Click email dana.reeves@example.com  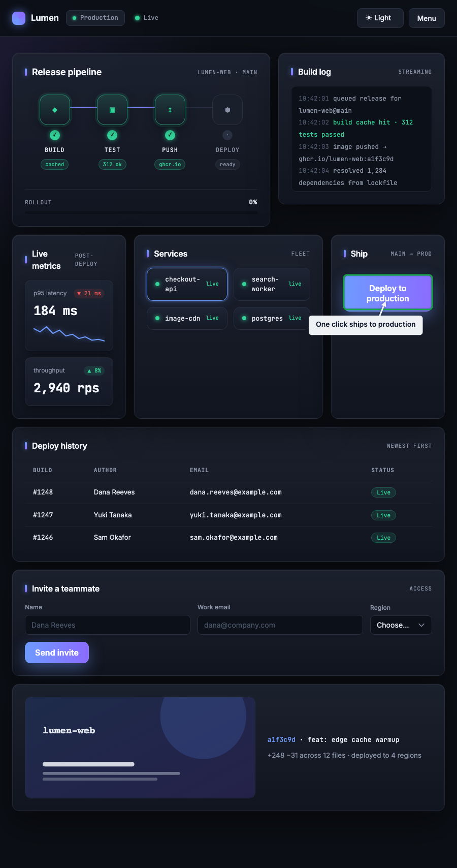point(236,492)
